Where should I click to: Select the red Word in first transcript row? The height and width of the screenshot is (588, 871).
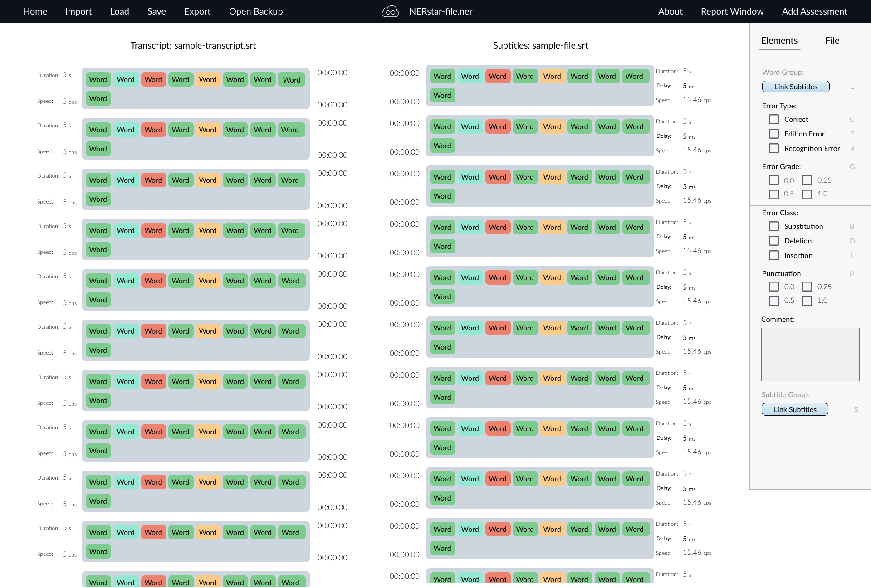(x=153, y=79)
